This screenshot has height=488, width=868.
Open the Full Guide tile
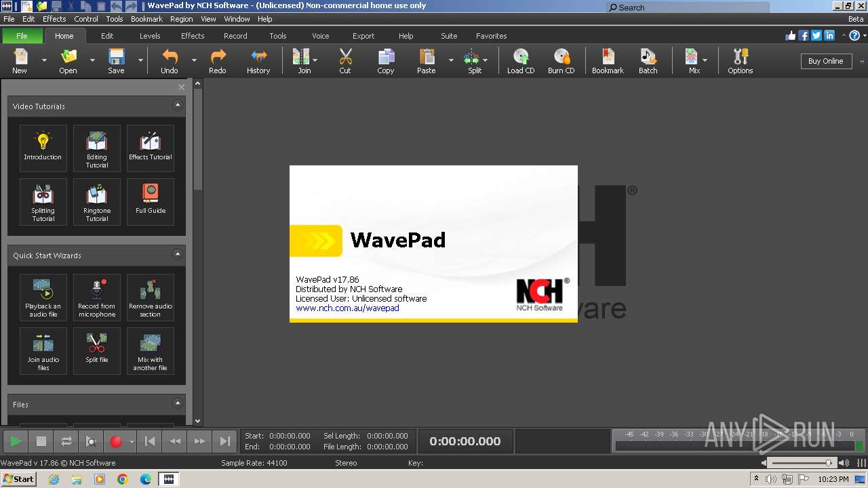(x=151, y=201)
